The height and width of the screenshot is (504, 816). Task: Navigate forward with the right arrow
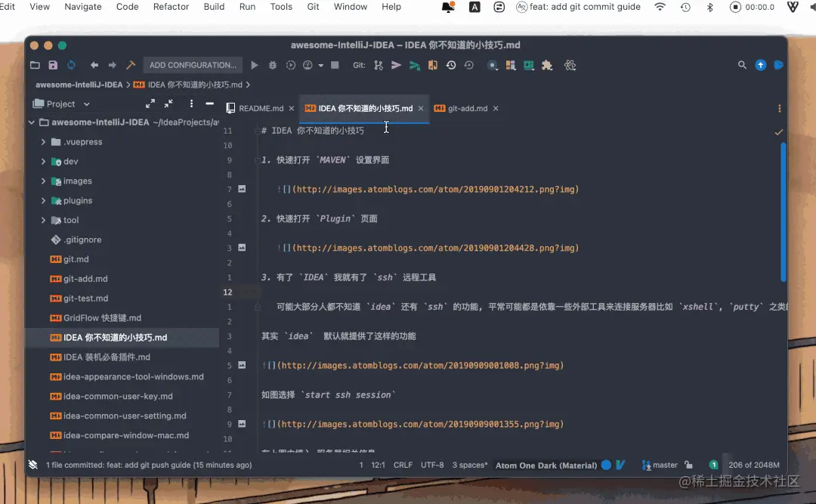113,65
